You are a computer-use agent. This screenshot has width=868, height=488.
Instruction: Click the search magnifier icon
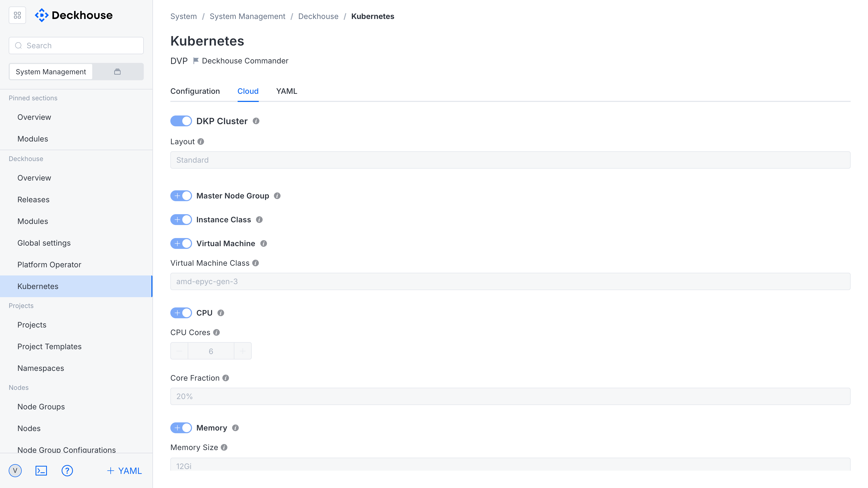click(x=18, y=46)
